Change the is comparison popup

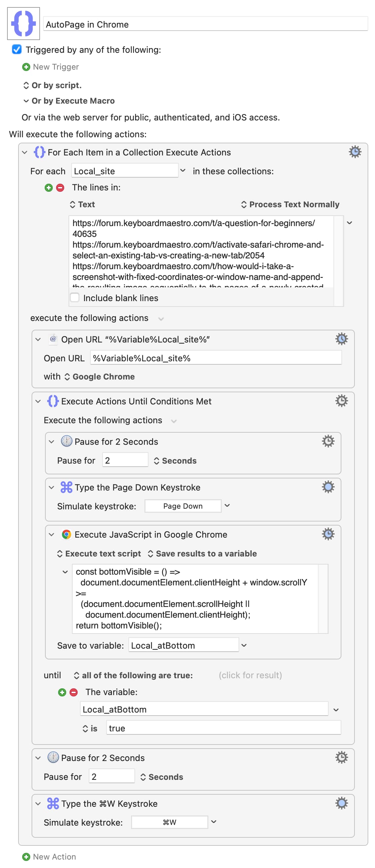[90, 728]
